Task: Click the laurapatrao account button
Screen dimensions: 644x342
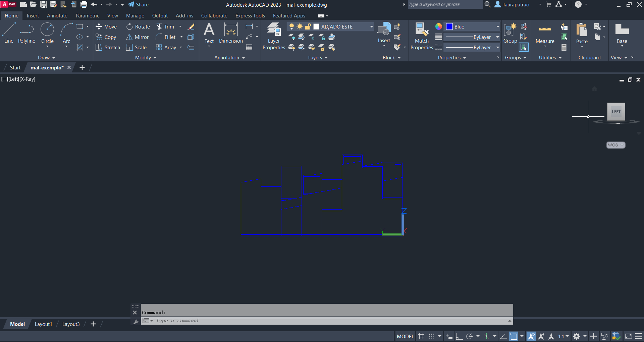Action: click(512, 5)
